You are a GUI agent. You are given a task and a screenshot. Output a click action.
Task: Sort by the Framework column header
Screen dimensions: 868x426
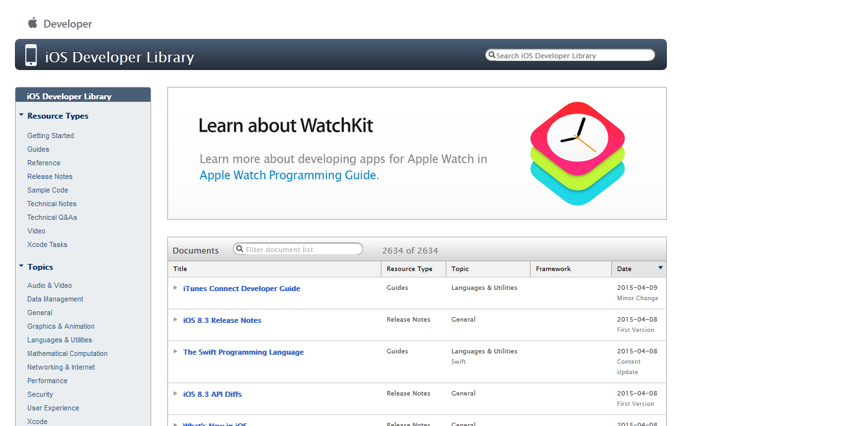tap(571, 268)
